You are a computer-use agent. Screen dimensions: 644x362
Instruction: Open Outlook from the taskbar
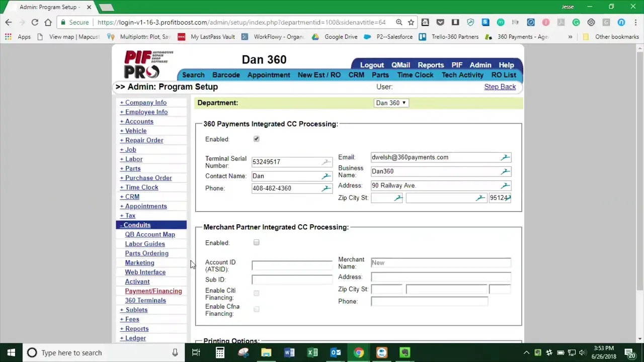[x=336, y=352]
